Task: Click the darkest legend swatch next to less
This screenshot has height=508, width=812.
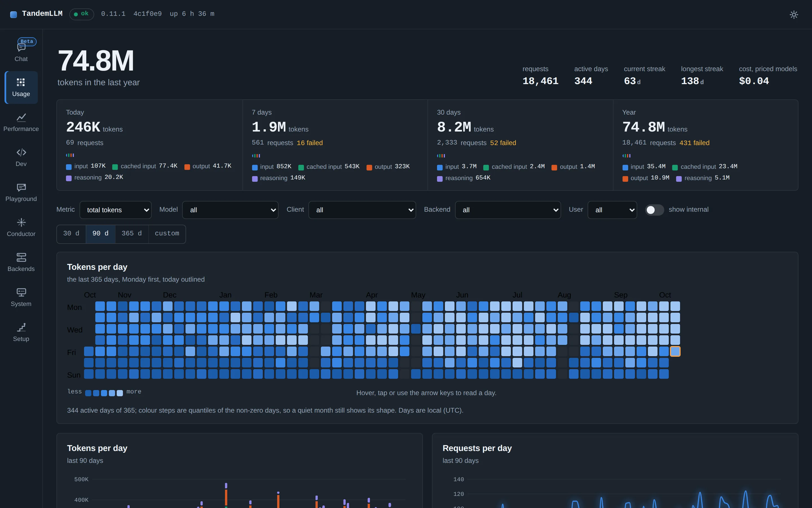Action: pos(88,393)
